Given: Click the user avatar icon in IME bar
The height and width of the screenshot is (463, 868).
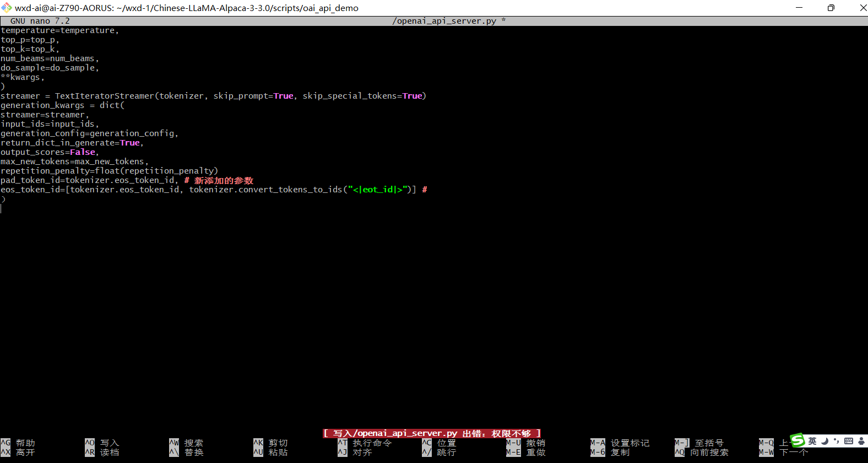Looking at the screenshot, I should tap(861, 441).
